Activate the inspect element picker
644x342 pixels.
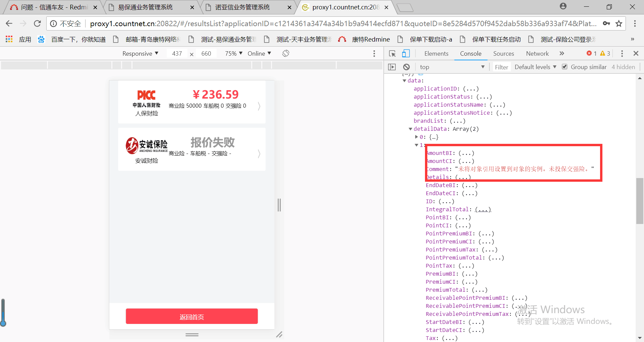tap(392, 54)
